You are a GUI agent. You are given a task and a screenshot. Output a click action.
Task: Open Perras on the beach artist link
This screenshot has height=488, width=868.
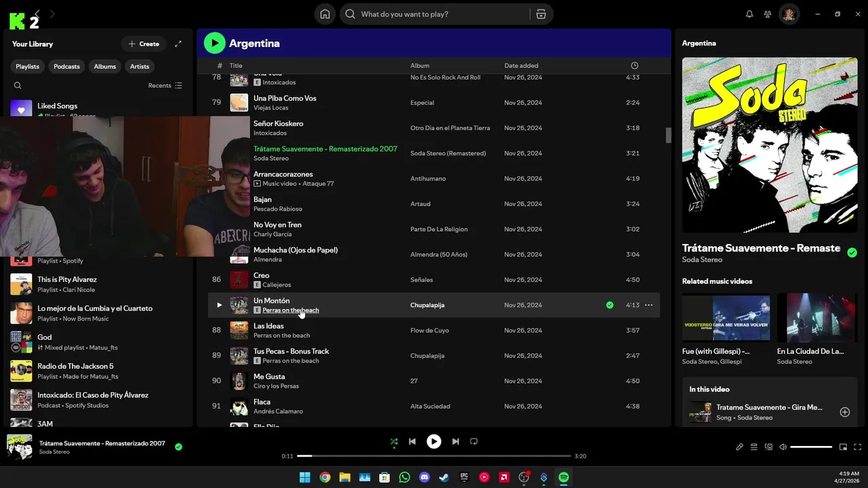tap(290, 310)
